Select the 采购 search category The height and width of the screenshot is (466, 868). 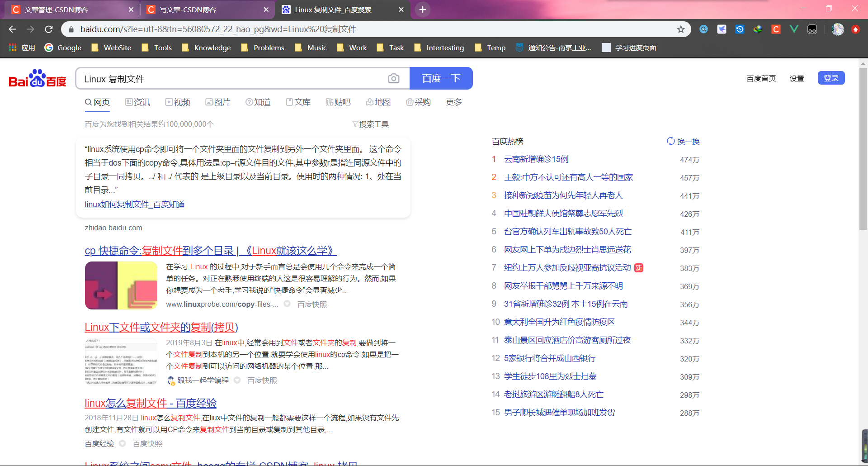(x=418, y=102)
